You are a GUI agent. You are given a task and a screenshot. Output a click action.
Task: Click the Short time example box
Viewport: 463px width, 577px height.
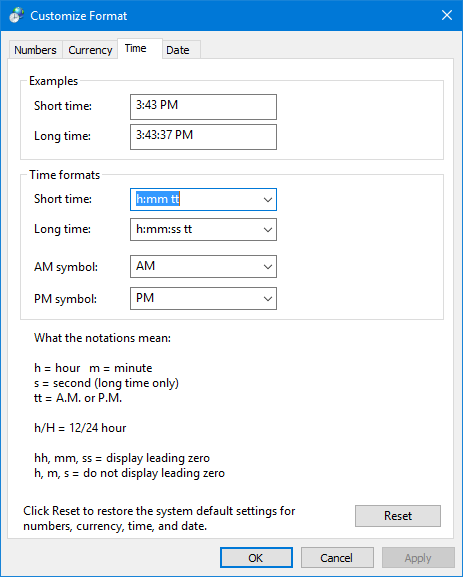(203, 107)
